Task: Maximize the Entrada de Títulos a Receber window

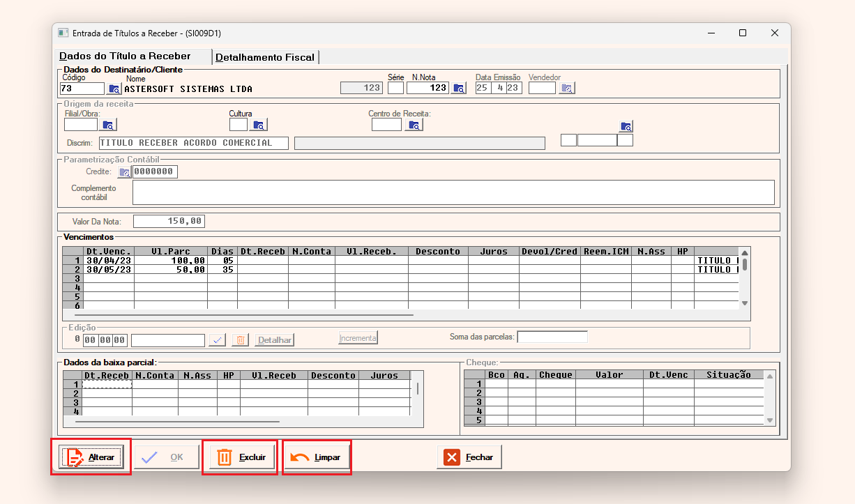Action: (x=743, y=33)
